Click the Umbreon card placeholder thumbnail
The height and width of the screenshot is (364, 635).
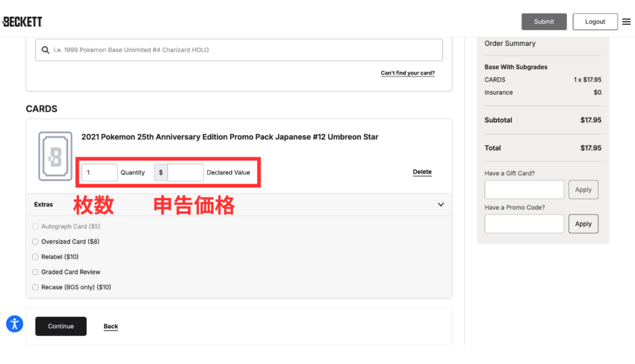click(x=55, y=156)
